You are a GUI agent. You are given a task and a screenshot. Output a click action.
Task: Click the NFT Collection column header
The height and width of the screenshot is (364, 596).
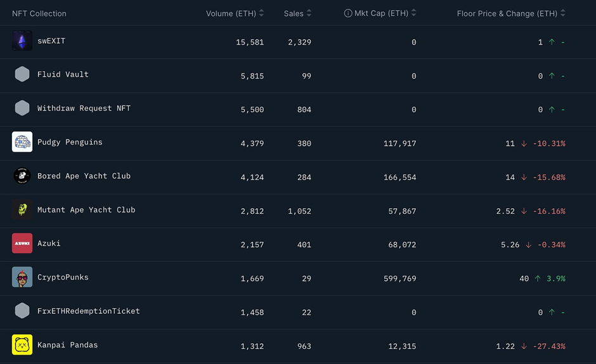(39, 13)
